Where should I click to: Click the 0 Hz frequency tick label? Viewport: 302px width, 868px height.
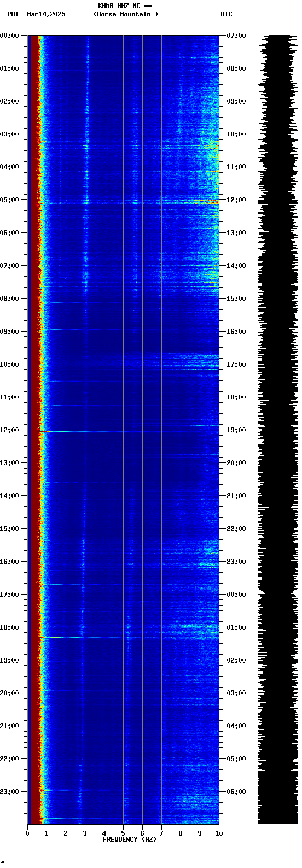27,833
